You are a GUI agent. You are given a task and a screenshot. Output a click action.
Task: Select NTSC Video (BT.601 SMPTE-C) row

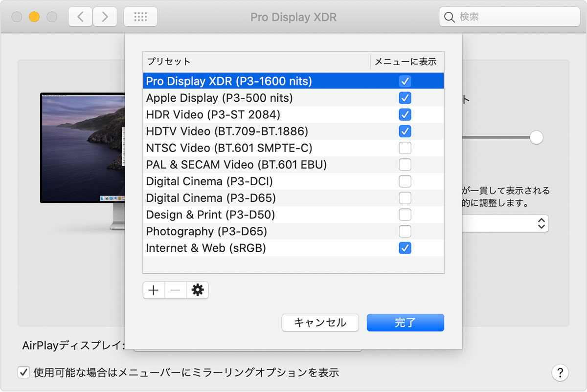point(293,148)
